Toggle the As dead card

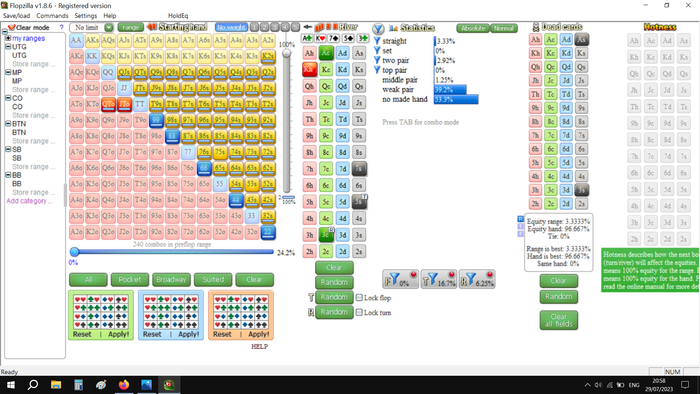point(581,40)
